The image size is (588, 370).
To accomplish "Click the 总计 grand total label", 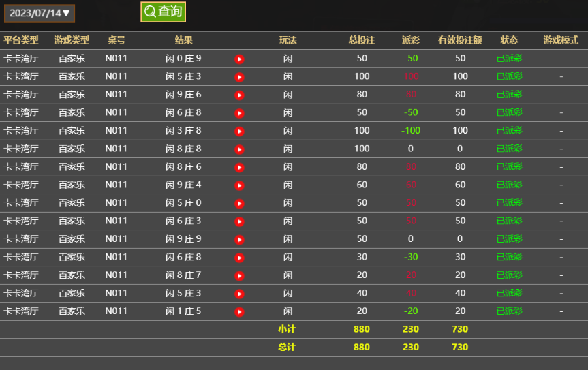I will 287,347.
